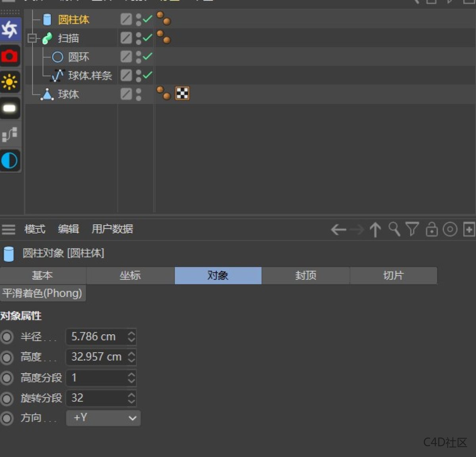Open the 编辑 menu
This screenshot has width=476, height=457.
[68, 229]
